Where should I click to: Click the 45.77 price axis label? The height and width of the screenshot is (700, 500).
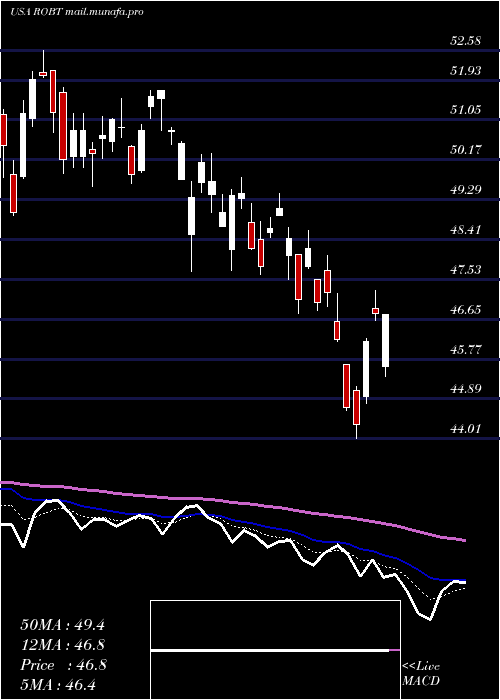(x=465, y=350)
